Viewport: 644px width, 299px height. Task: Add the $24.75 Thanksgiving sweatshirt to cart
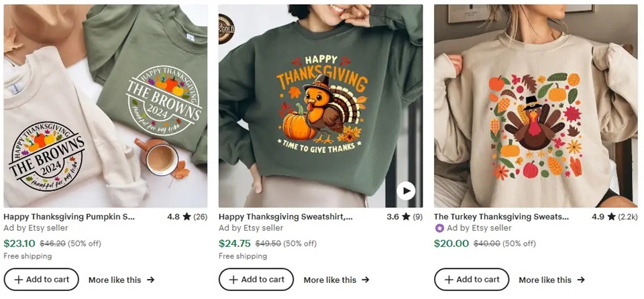[x=256, y=280]
